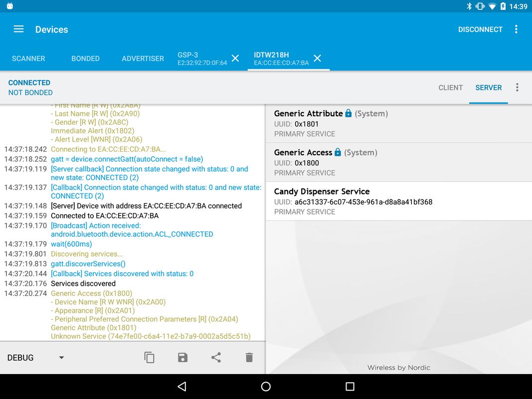Clear the log with the trash icon
Viewport: 532px width, 399px height.
(249, 357)
